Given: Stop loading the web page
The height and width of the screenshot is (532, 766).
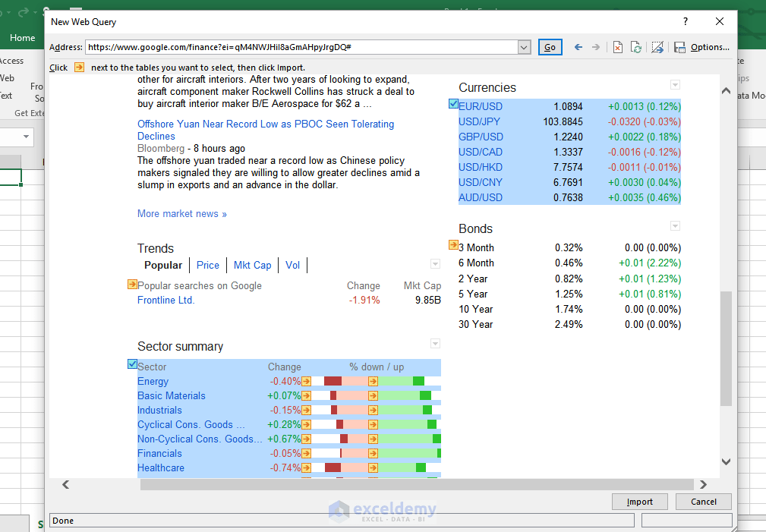Looking at the screenshot, I should pos(617,47).
